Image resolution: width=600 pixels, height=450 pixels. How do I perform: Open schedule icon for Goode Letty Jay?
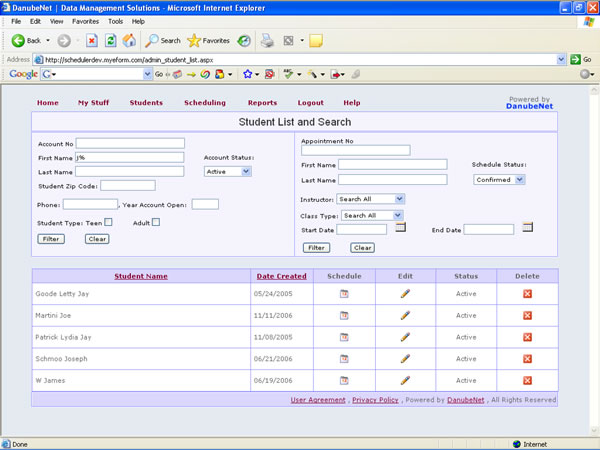point(344,294)
